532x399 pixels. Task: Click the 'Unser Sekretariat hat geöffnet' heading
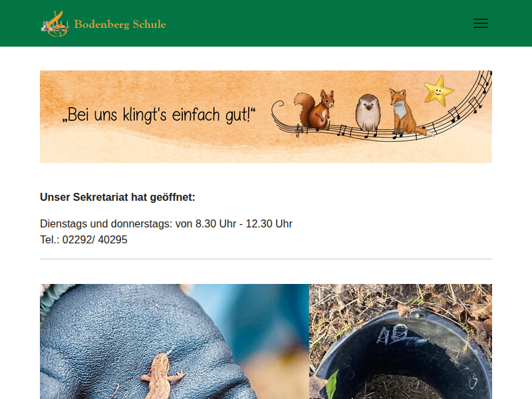point(118,197)
